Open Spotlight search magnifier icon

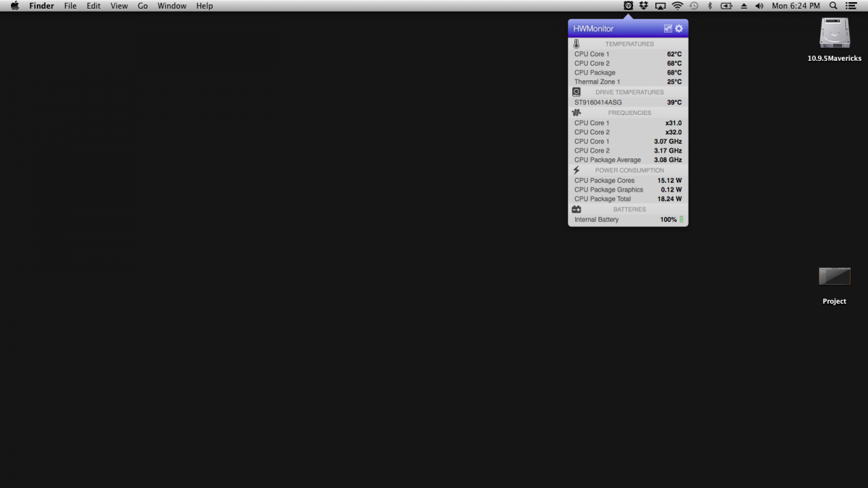(833, 6)
